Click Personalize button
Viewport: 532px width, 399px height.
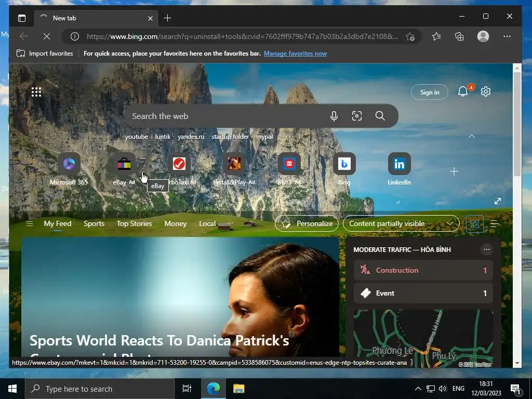coord(307,223)
